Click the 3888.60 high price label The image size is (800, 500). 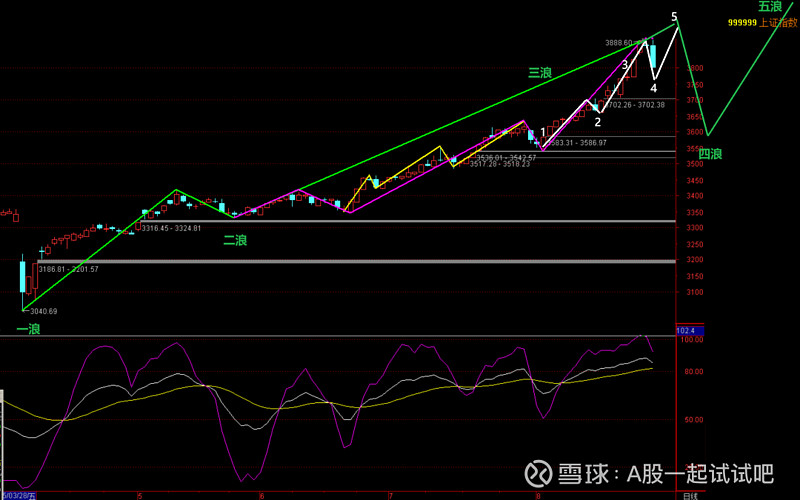click(x=619, y=43)
